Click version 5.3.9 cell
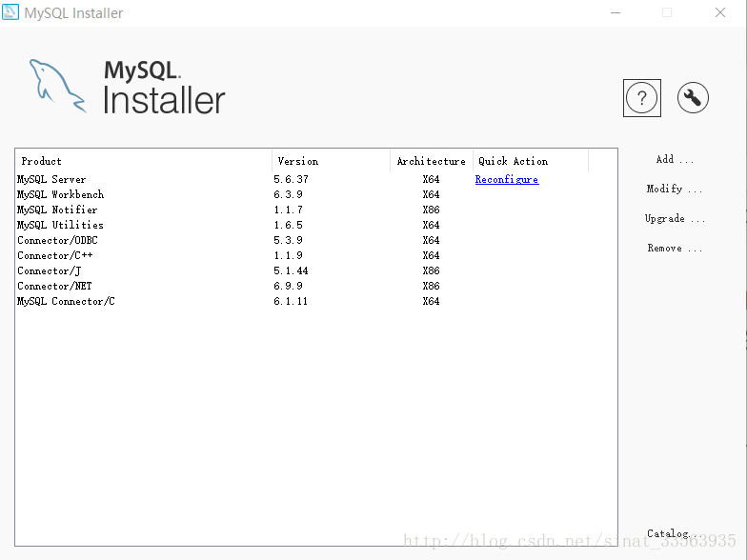The width and height of the screenshot is (747, 560). pyautogui.click(x=288, y=240)
